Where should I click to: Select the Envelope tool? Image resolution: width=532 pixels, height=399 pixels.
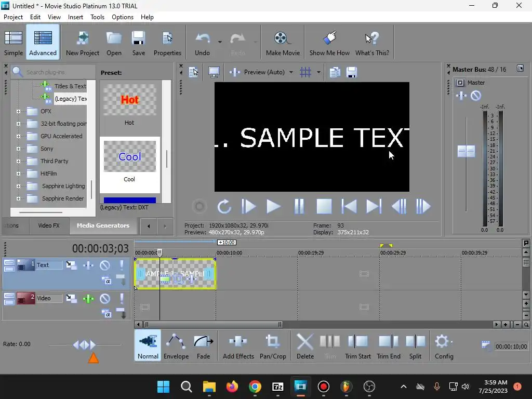[x=176, y=345]
